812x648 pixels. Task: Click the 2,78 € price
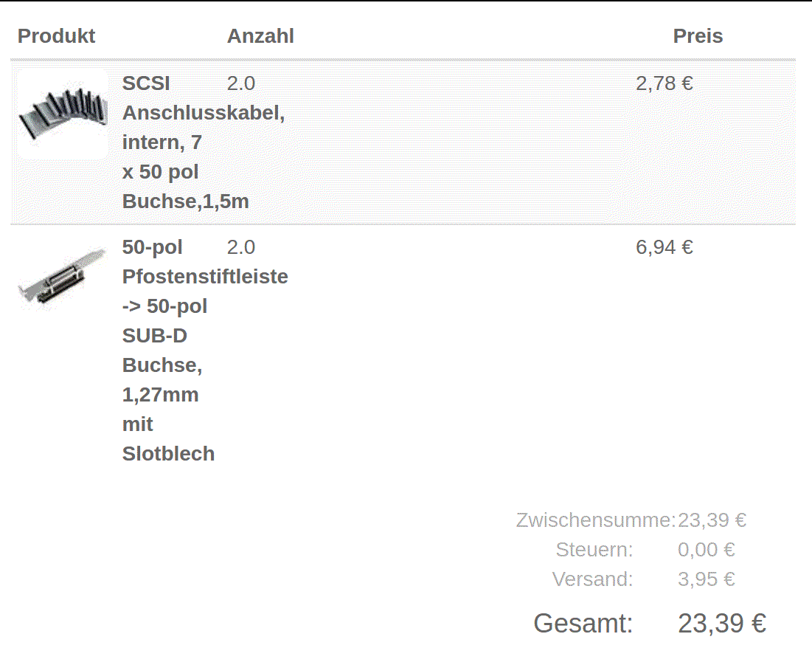click(664, 83)
